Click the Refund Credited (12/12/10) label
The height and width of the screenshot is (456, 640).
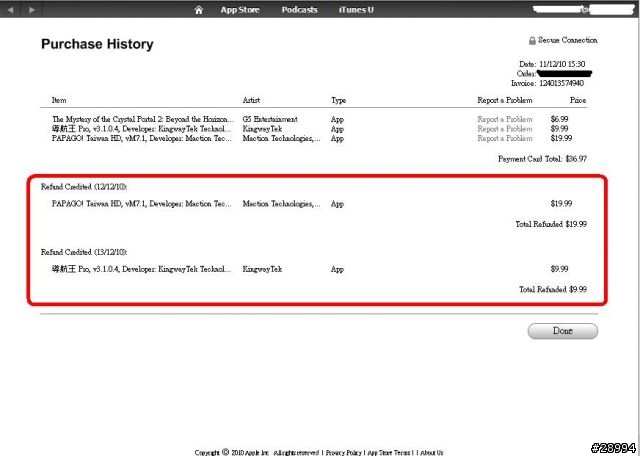click(84, 187)
